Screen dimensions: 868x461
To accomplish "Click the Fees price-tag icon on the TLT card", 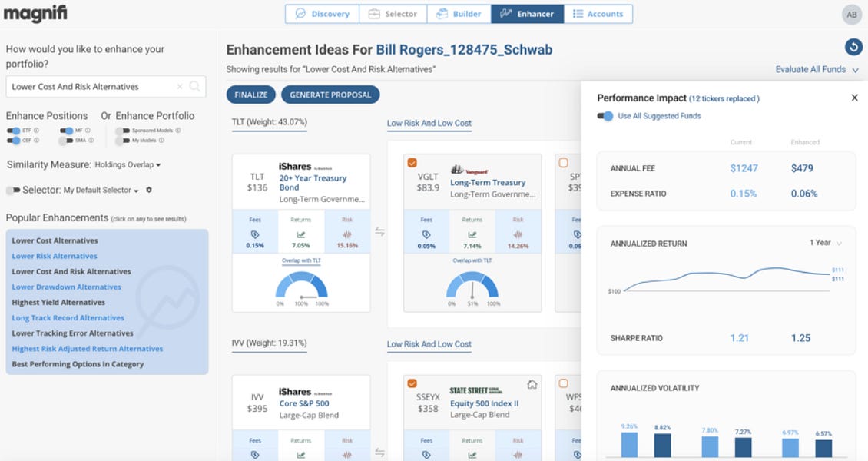I will point(254,234).
